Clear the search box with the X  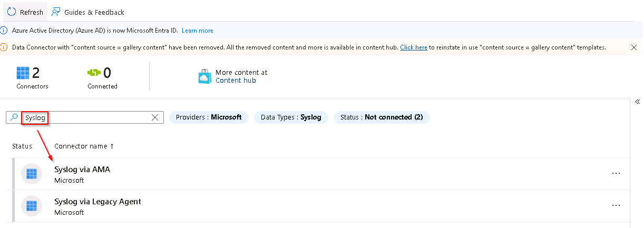(155, 117)
